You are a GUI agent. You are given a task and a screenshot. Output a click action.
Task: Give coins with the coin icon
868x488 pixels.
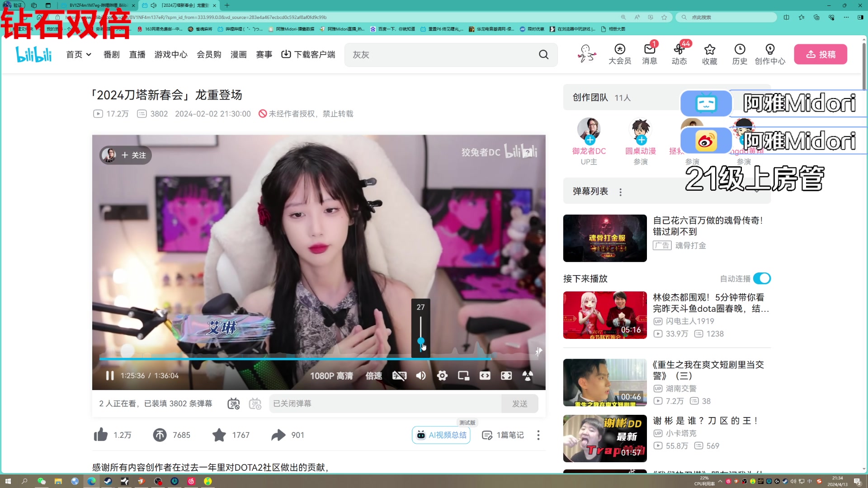[x=160, y=435]
